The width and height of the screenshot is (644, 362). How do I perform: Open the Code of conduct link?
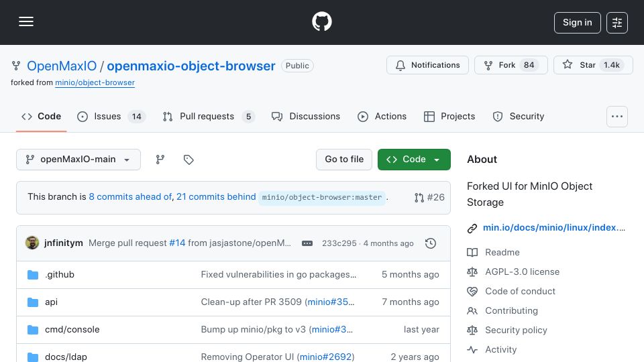[x=520, y=292]
